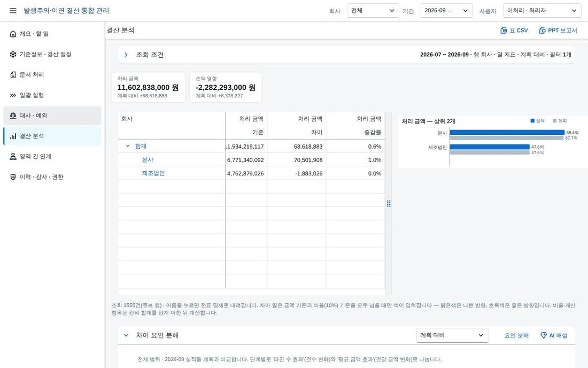Screen dimensions: 588x368
Task: Go to 기준정보 · 결산 일정 menu
Action: tap(52, 55)
